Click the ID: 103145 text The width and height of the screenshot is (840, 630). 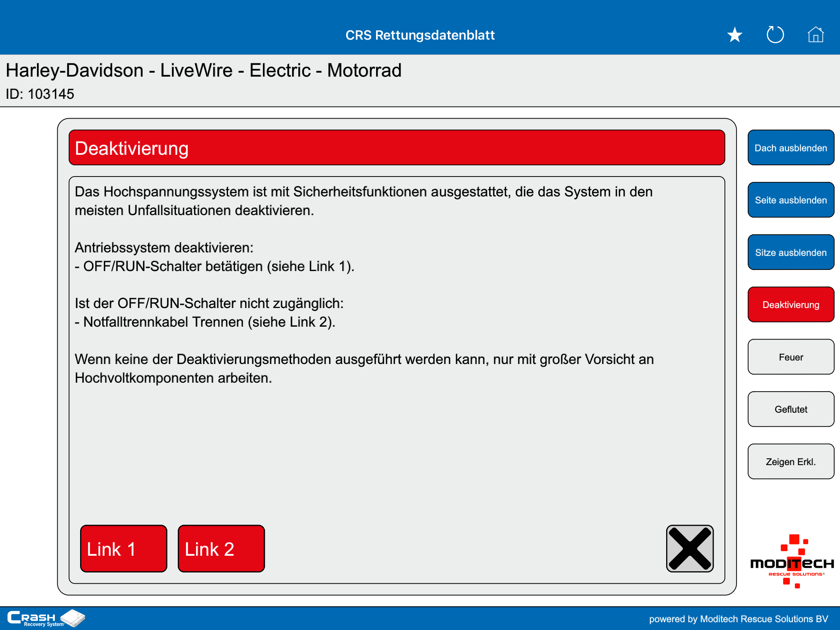(x=40, y=94)
